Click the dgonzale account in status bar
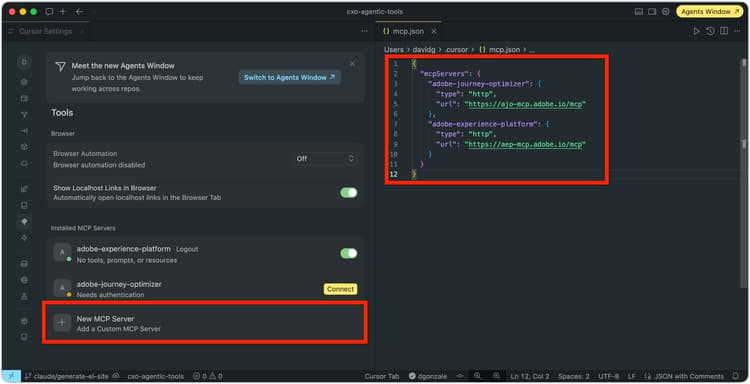This screenshot has height=384, width=750. 428,376
